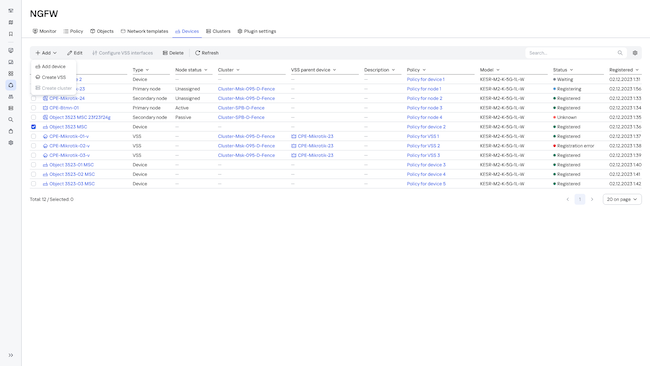The width and height of the screenshot is (650, 366).
Task: Switch to the Objects tab
Action: (102, 32)
